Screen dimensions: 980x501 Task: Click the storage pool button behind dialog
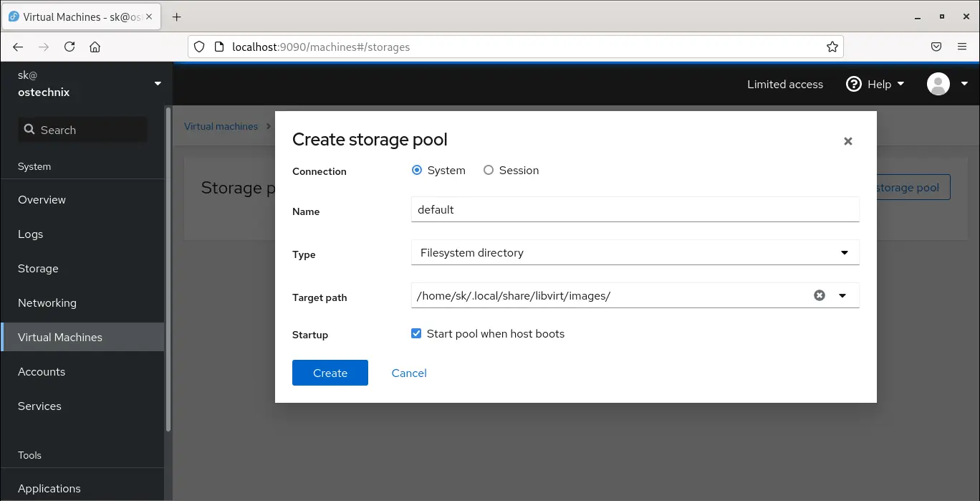click(x=913, y=188)
